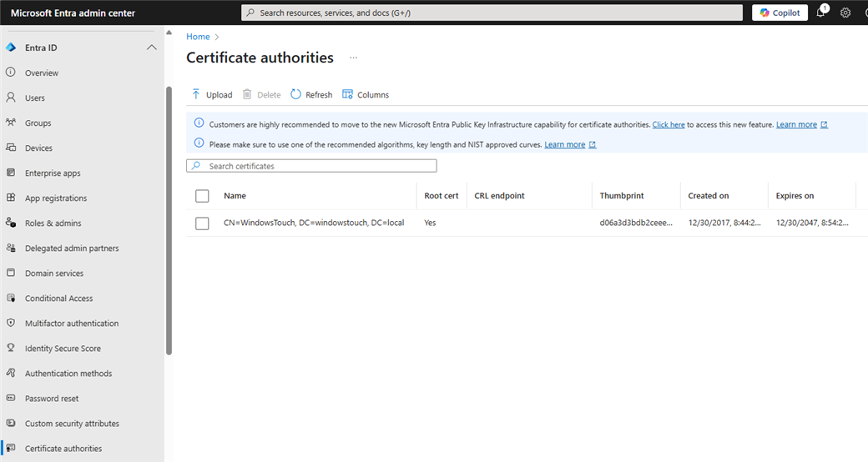Click the Custom security attributes icon
The width and height of the screenshot is (868, 462).
point(11,423)
